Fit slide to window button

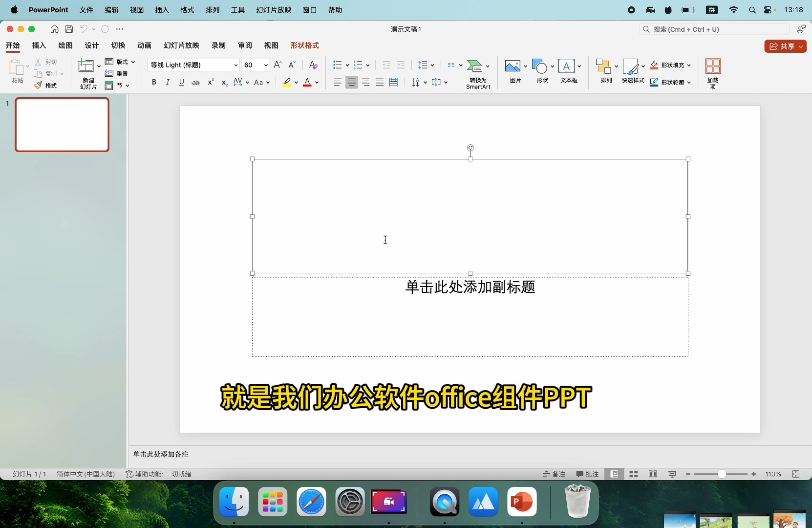pyautogui.click(x=796, y=474)
